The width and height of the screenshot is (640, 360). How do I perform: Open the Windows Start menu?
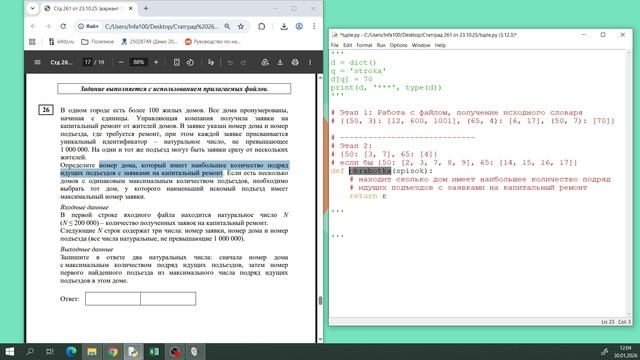[9, 351]
